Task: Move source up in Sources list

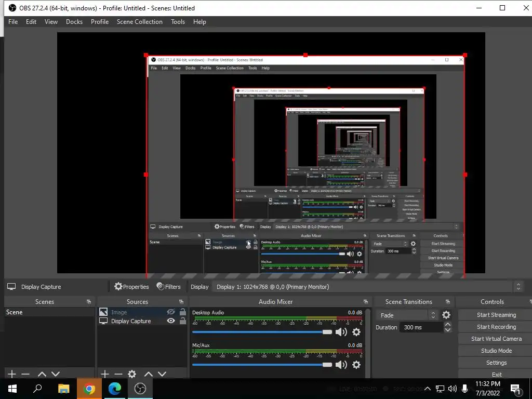Action: 148,374
